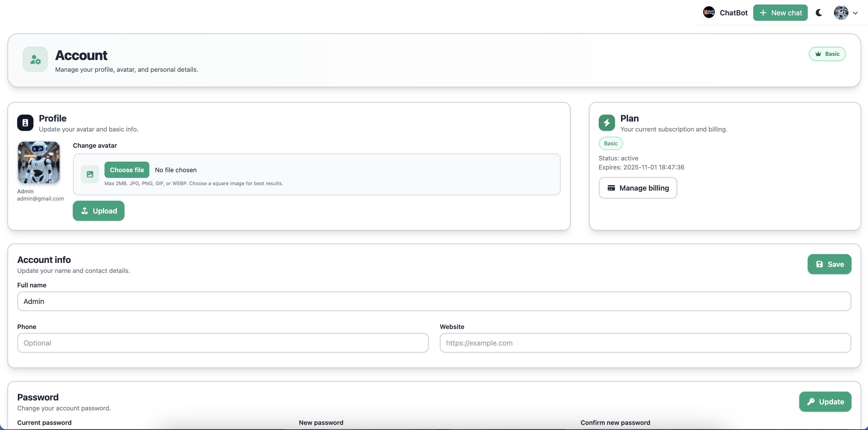Upload the selected avatar
Image resolution: width=868 pixels, height=430 pixels.
pos(98,211)
